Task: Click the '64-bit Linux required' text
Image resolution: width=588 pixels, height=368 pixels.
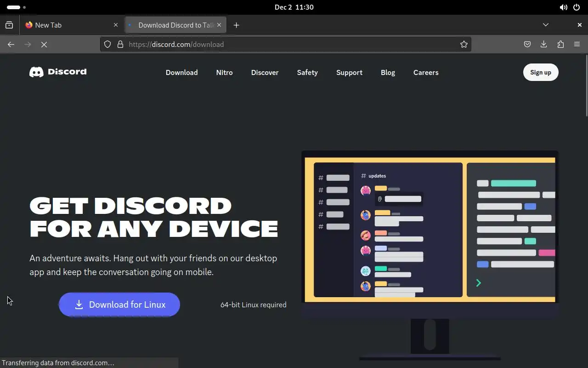Action: pos(254,305)
